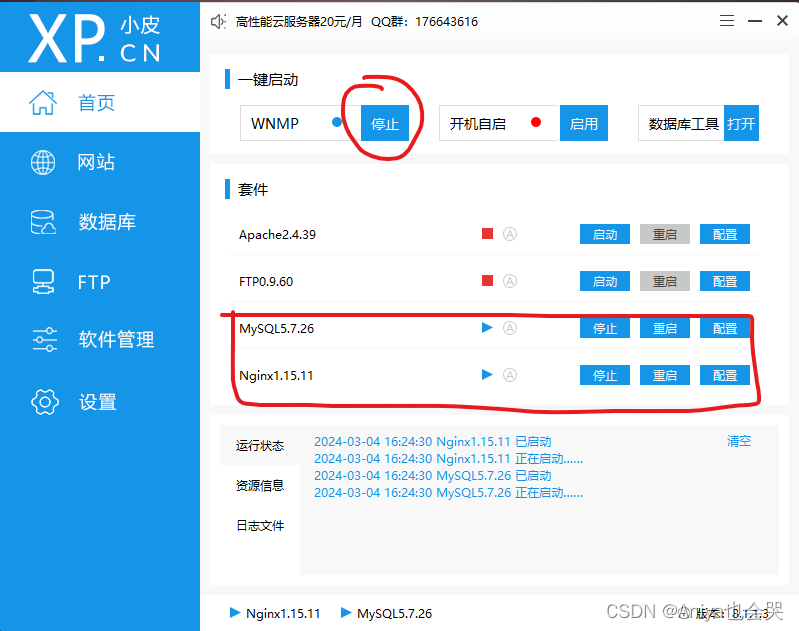Viewport: 799px width, 631px height.
Task: Click the greyed 重启 button for Apache2.4.39
Action: (665, 234)
